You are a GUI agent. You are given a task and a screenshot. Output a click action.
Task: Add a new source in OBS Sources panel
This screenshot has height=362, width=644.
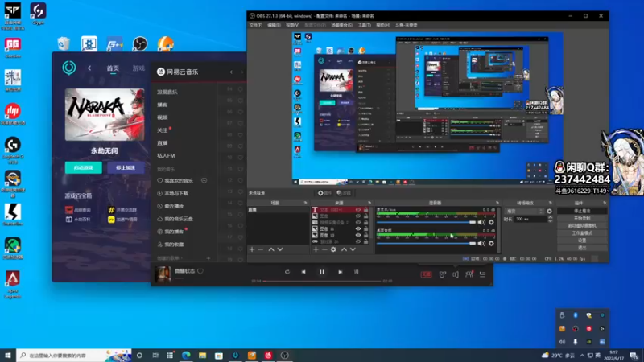point(316,249)
